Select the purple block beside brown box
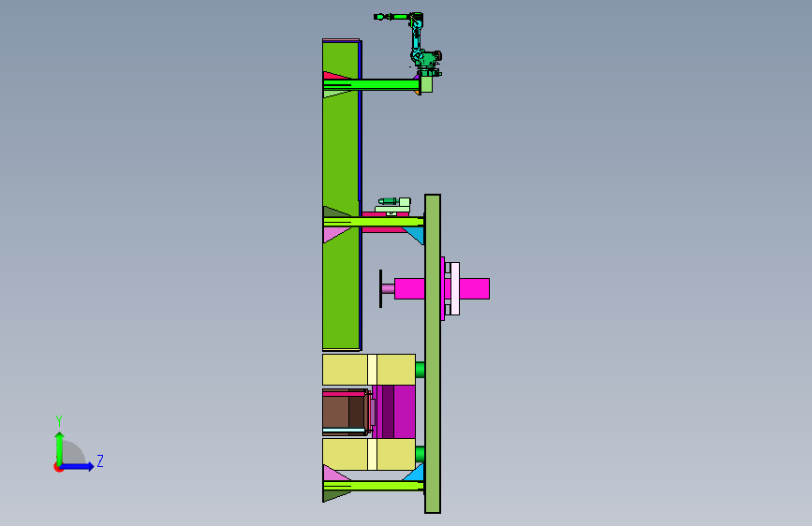 396,412
